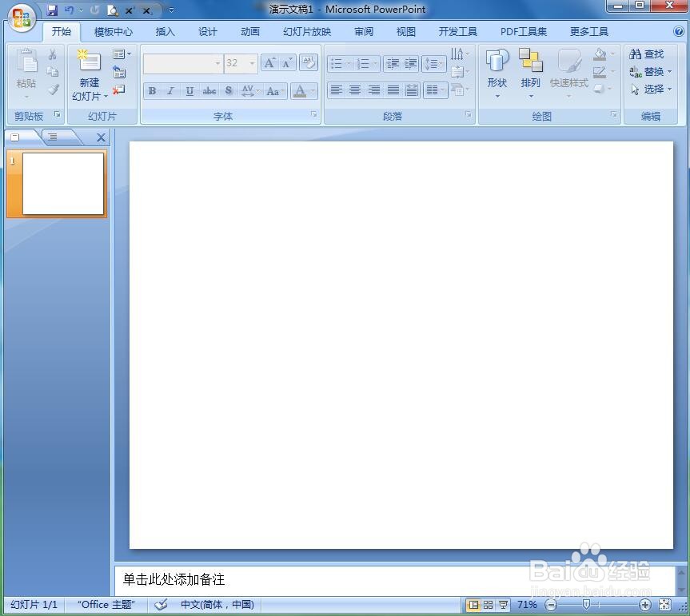Open the 审阅 ribbon tab
The width and height of the screenshot is (690, 616).
364,32
